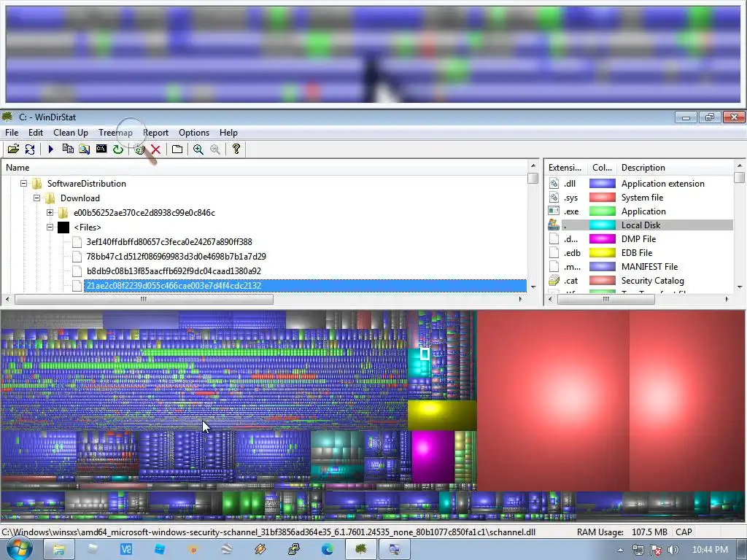Click the magenta DMP File color swatch

pyautogui.click(x=602, y=238)
